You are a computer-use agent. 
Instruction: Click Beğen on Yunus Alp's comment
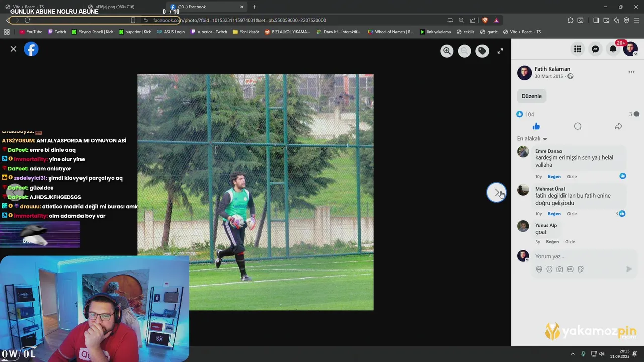coord(552,242)
